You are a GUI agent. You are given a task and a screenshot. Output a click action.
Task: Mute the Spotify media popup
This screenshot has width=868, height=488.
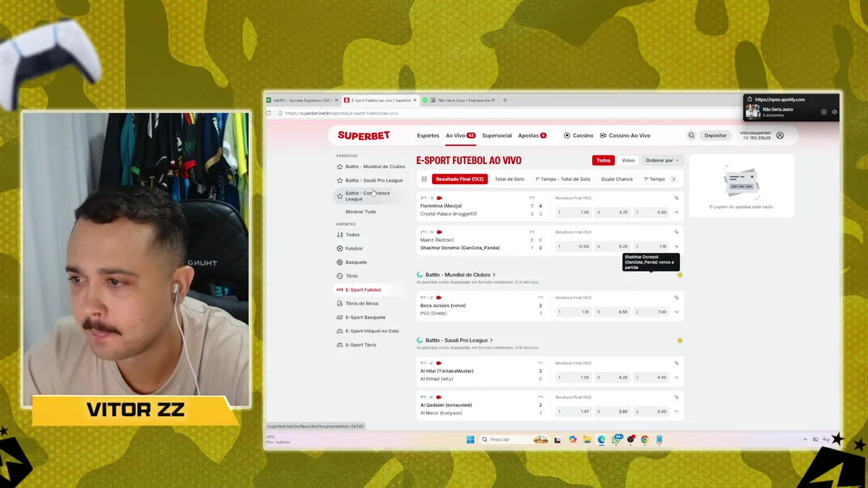pos(835,112)
